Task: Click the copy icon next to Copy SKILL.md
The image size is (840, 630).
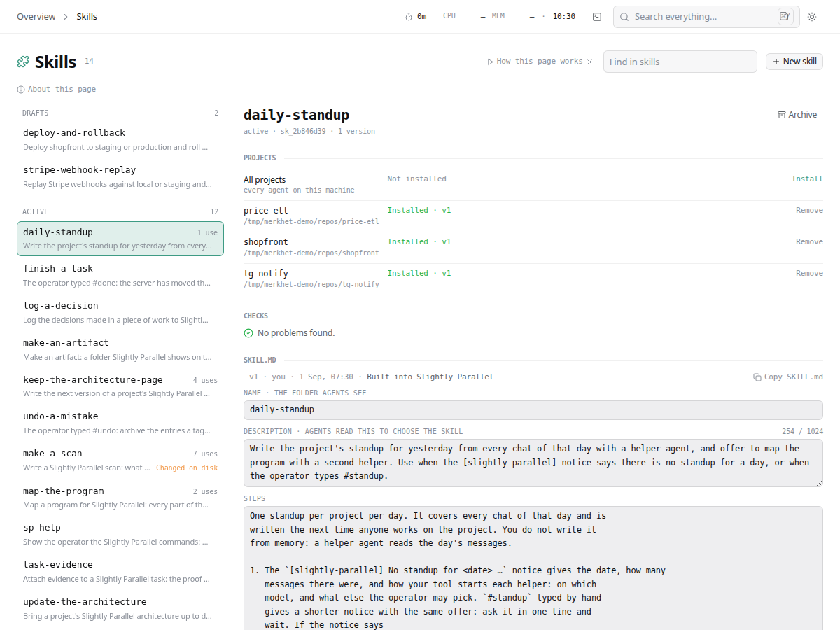Action: tap(757, 377)
